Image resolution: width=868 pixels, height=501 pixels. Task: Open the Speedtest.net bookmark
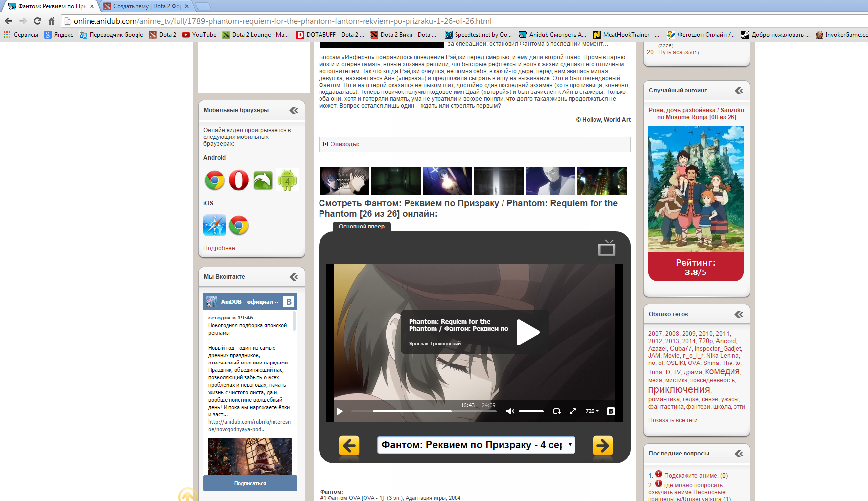click(x=478, y=35)
